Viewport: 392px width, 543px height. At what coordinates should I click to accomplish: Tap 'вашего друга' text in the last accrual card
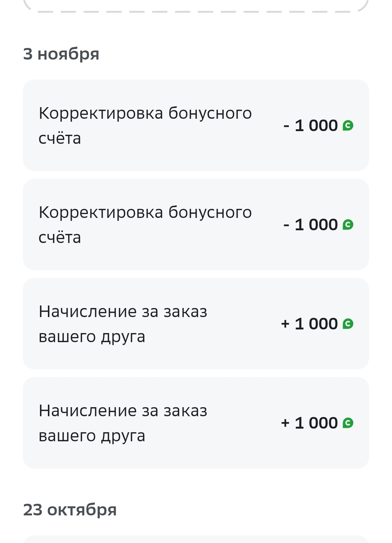coord(92,436)
